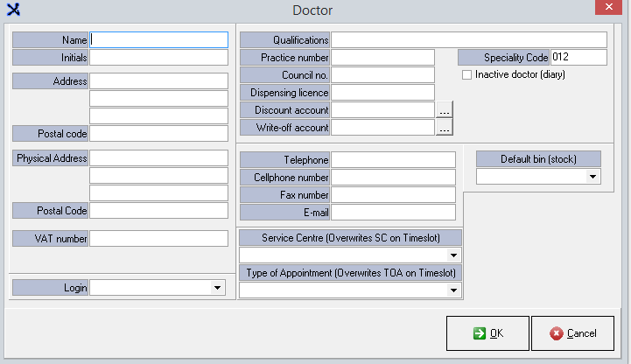The height and width of the screenshot is (364, 631).
Task: Focus the Cellphone number field
Action: tap(393, 177)
